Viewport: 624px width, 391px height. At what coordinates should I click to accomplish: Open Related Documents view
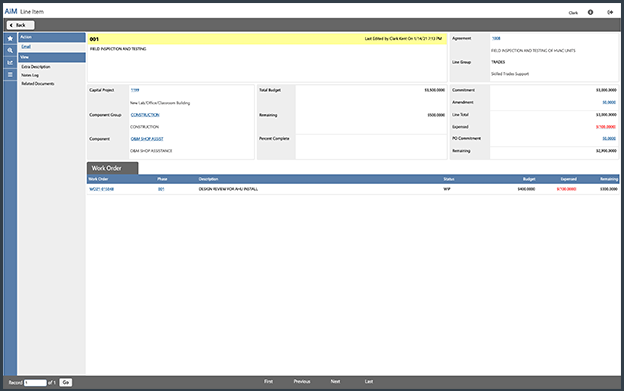click(x=38, y=84)
